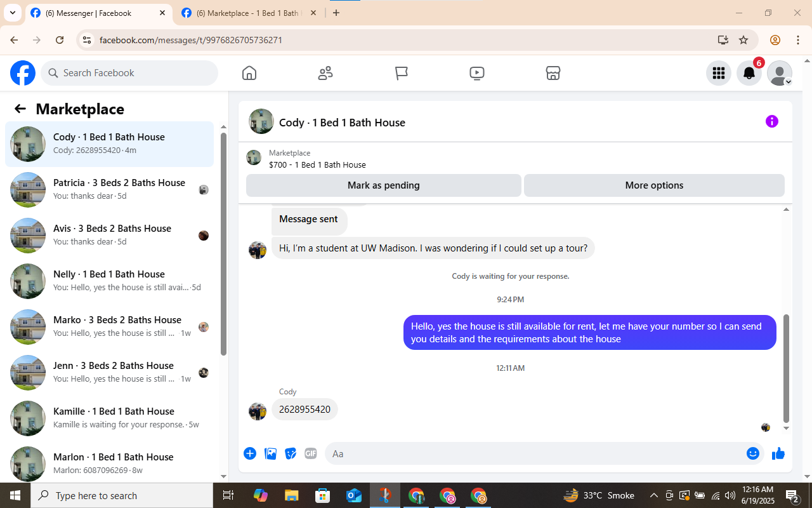Attach a photo using the image icon
812x508 pixels.
[x=270, y=453]
